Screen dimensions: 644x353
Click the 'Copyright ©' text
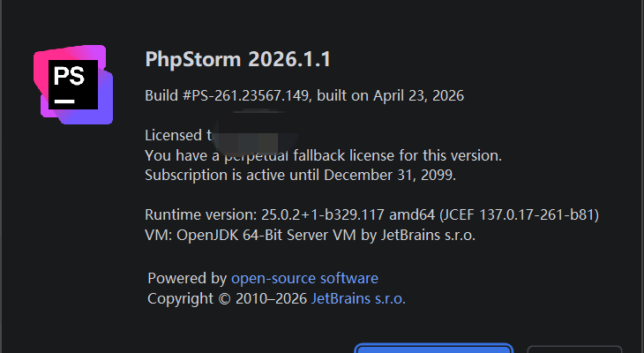coord(190,299)
